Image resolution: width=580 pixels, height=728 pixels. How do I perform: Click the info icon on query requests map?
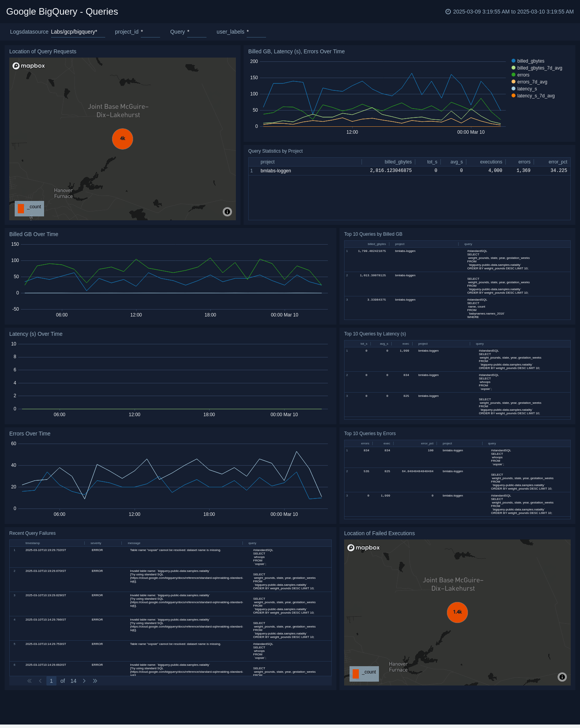(x=227, y=211)
